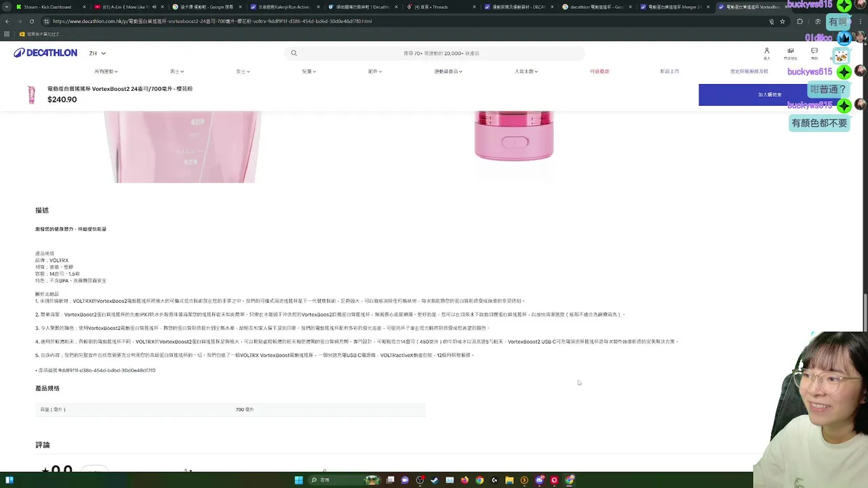Click the browser reload button
Image resolution: width=868 pixels, height=488 pixels.
coord(33,21)
